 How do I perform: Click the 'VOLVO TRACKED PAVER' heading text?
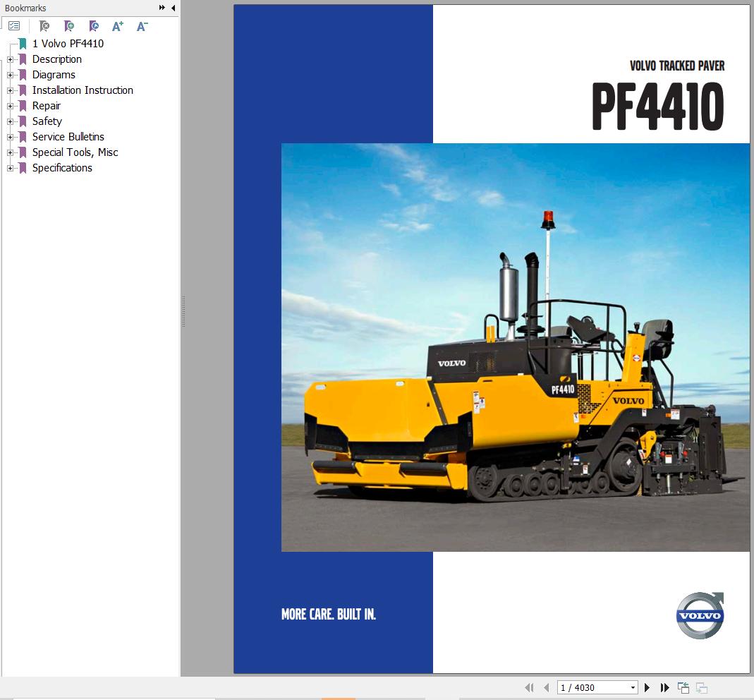677,66
